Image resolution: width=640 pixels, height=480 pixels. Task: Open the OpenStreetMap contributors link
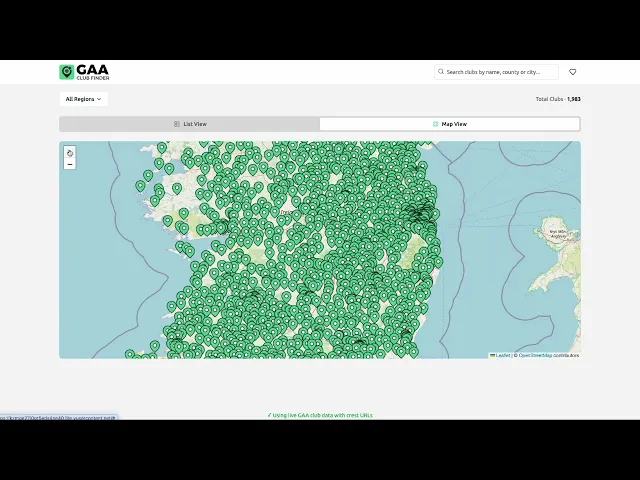point(535,356)
